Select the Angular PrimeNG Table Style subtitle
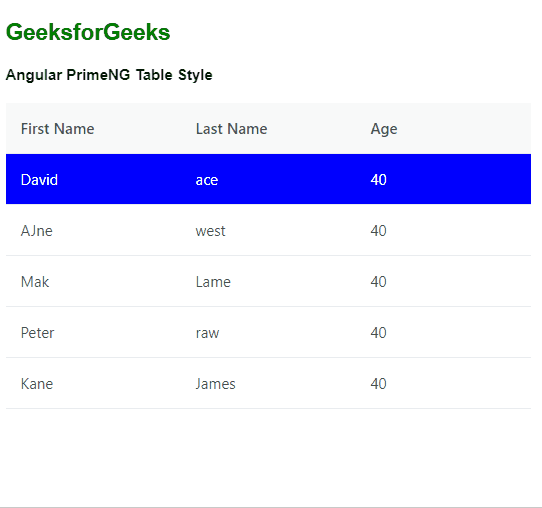542x508 pixels. [109, 75]
